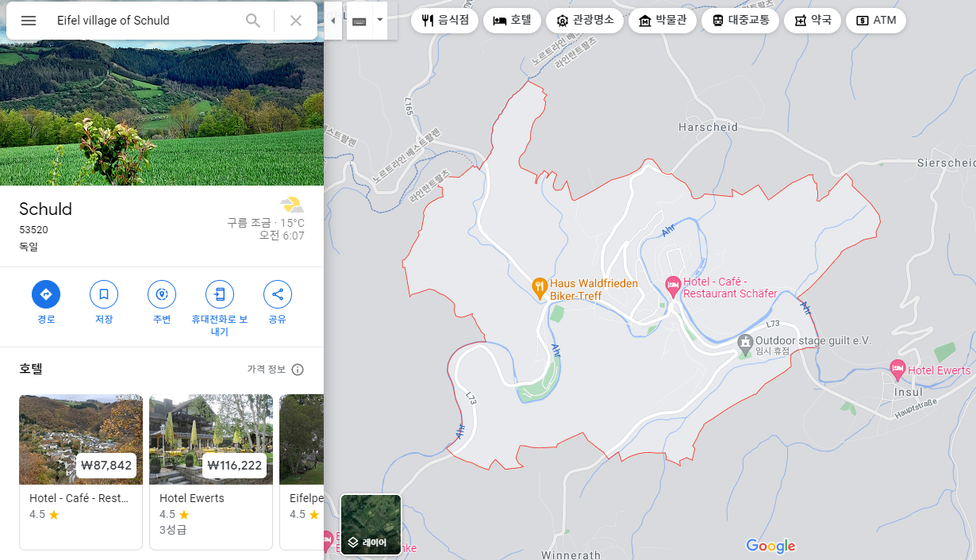Click the Schuld place title

[45, 209]
